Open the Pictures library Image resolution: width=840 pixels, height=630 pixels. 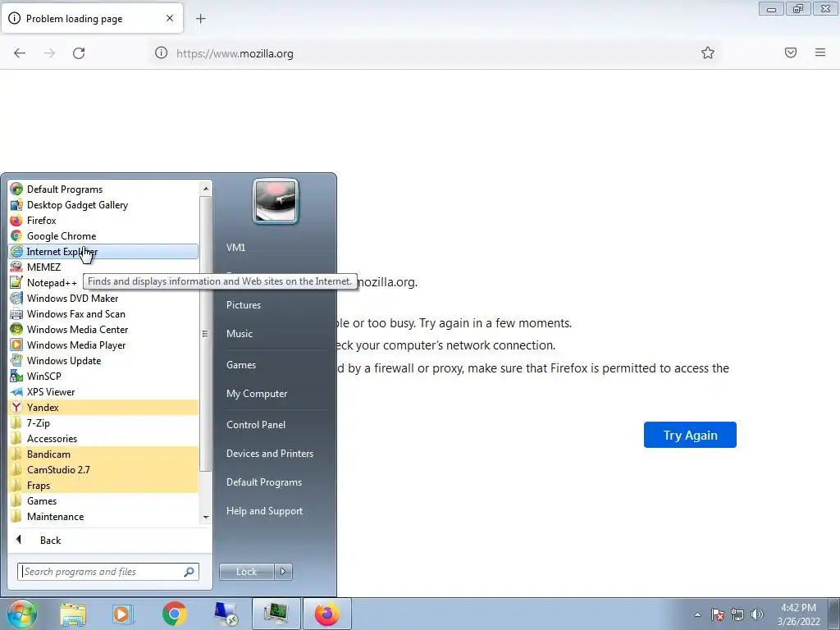click(244, 305)
